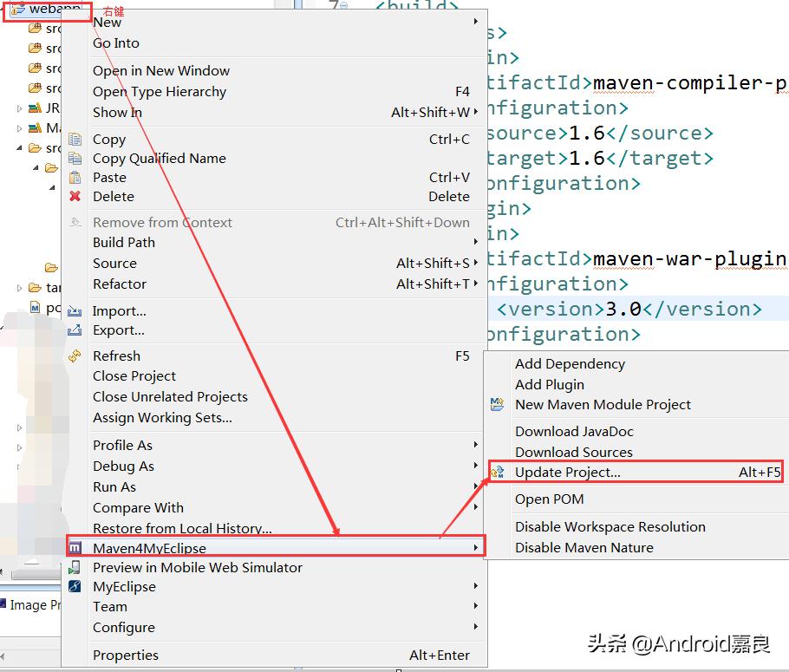
Task: Click the Update Project icon
Action: click(497, 473)
